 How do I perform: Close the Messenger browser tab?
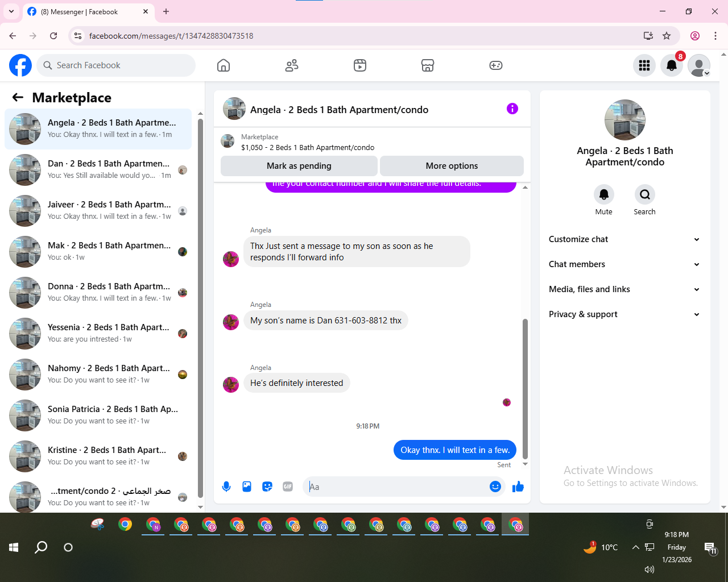[146, 11]
